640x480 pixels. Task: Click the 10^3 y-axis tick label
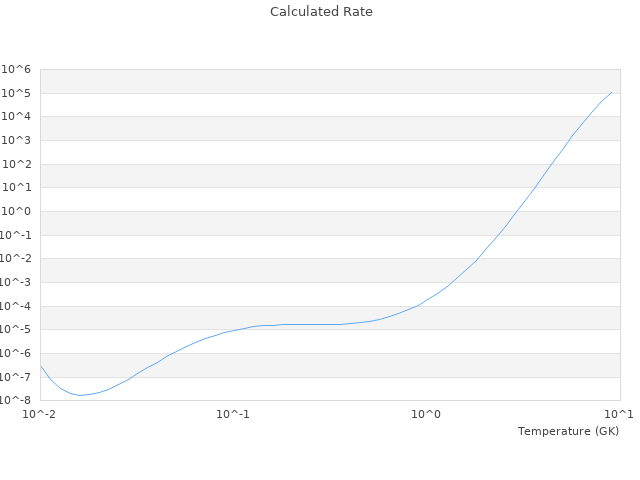(16, 140)
